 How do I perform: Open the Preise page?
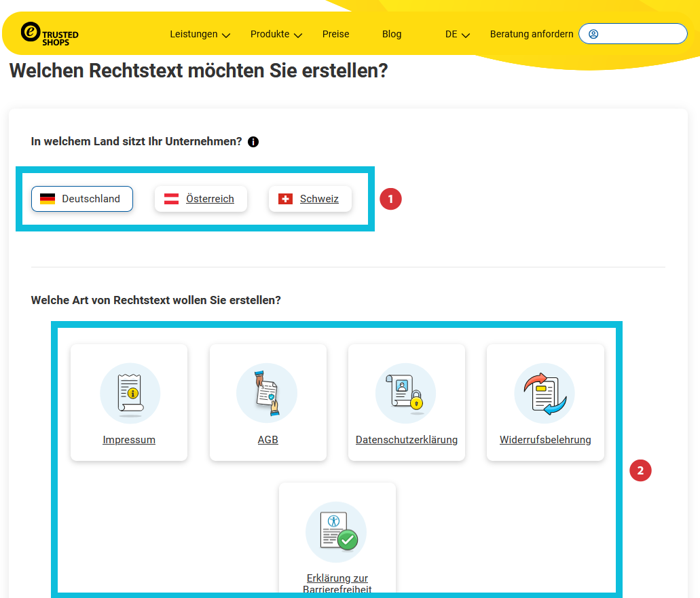[x=335, y=34]
